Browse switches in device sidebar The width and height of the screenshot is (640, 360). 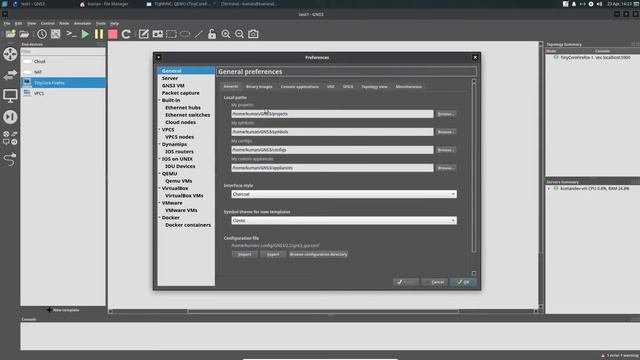pyautogui.click(x=10, y=75)
